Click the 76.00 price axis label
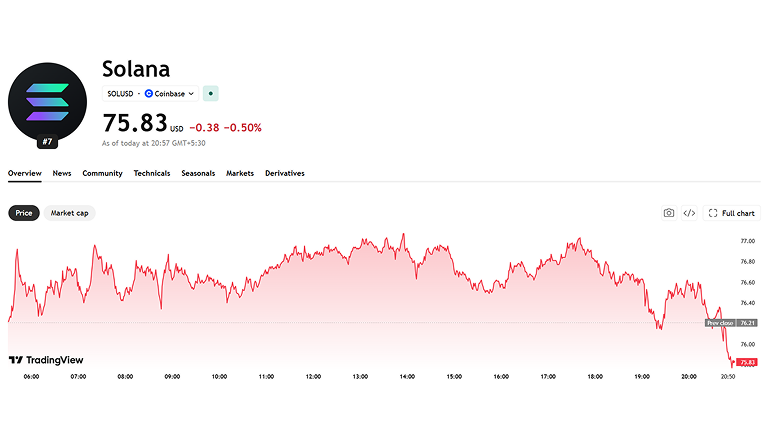 (x=747, y=344)
